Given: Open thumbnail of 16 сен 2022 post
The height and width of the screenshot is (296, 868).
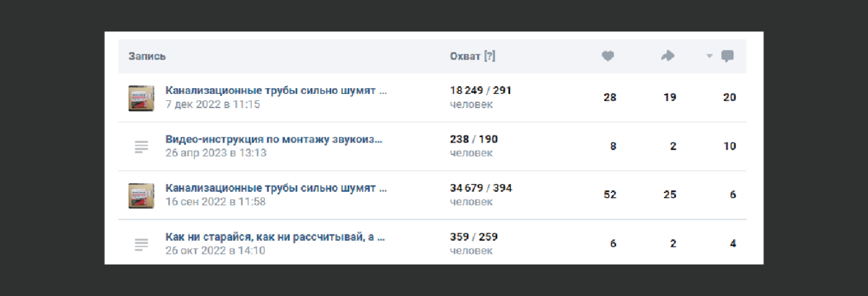Looking at the screenshot, I should [141, 195].
